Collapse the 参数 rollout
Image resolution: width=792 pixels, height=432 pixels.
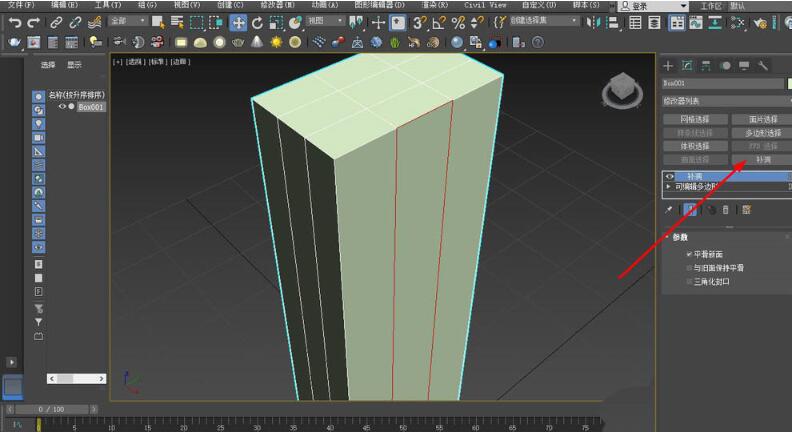pos(680,237)
